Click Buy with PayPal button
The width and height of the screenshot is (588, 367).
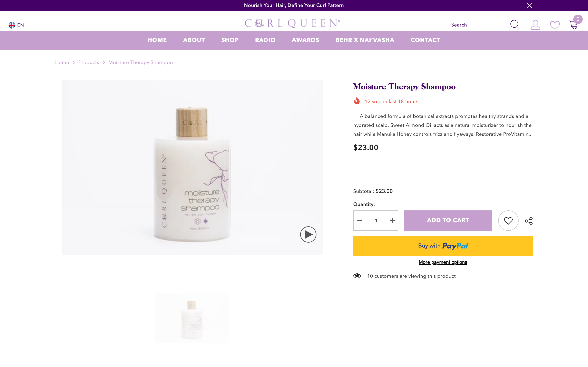(443, 246)
